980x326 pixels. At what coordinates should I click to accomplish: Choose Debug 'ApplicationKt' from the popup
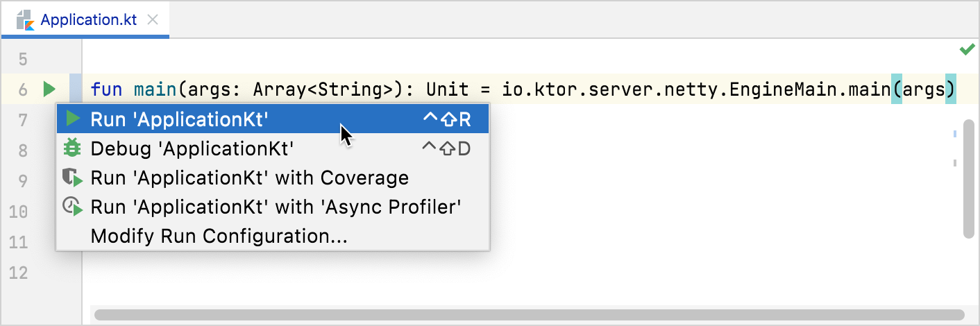273,148
